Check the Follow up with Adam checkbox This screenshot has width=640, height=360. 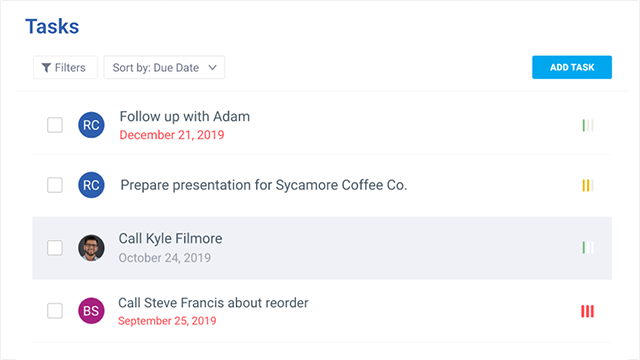(55, 125)
